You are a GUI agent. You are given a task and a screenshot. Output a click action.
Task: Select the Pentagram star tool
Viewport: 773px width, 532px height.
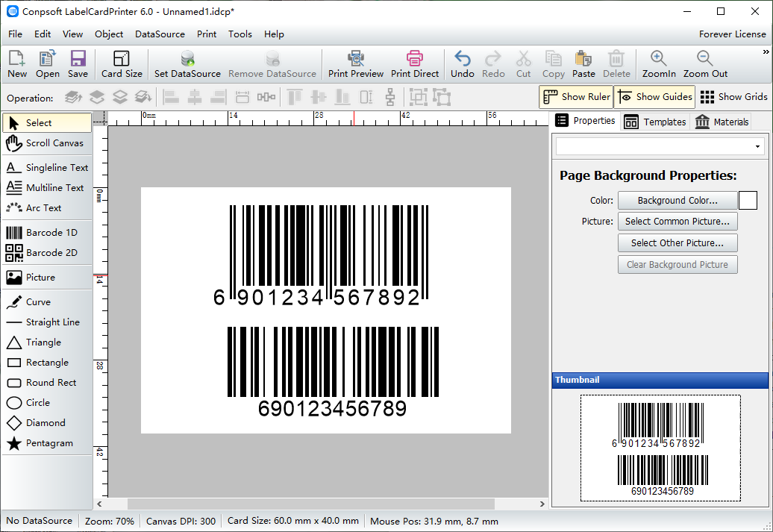(x=47, y=443)
